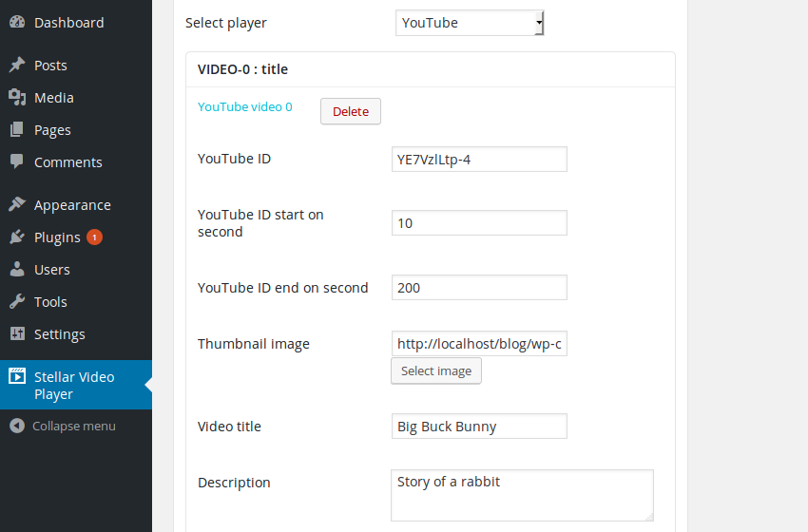Screen dimensions: 808x532
Task: Open the Select player dropdown
Action: click(470, 23)
